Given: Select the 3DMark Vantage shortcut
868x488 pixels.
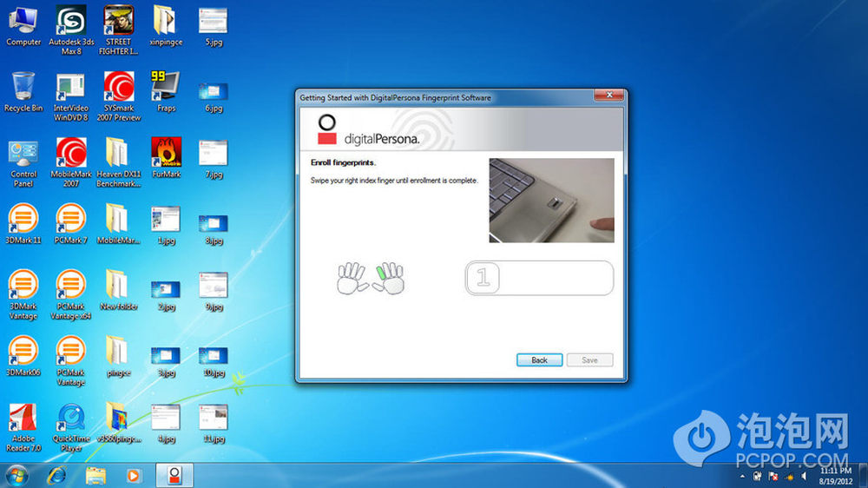Looking at the screenshot, I should tap(23, 295).
